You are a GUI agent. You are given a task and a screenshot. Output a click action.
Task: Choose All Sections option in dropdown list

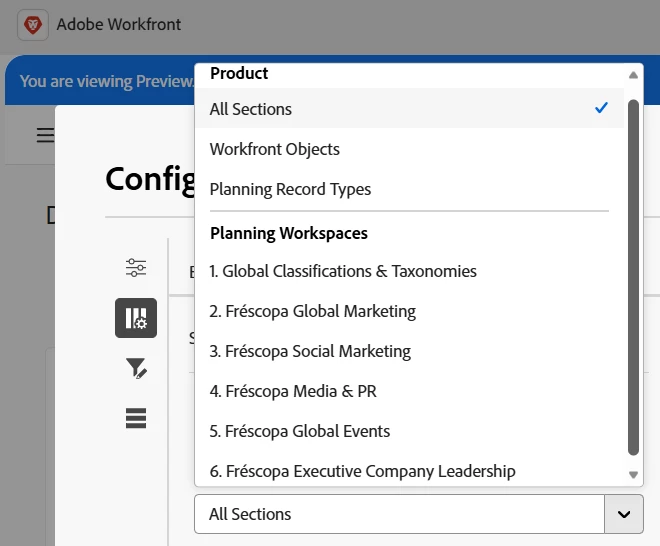410,109
